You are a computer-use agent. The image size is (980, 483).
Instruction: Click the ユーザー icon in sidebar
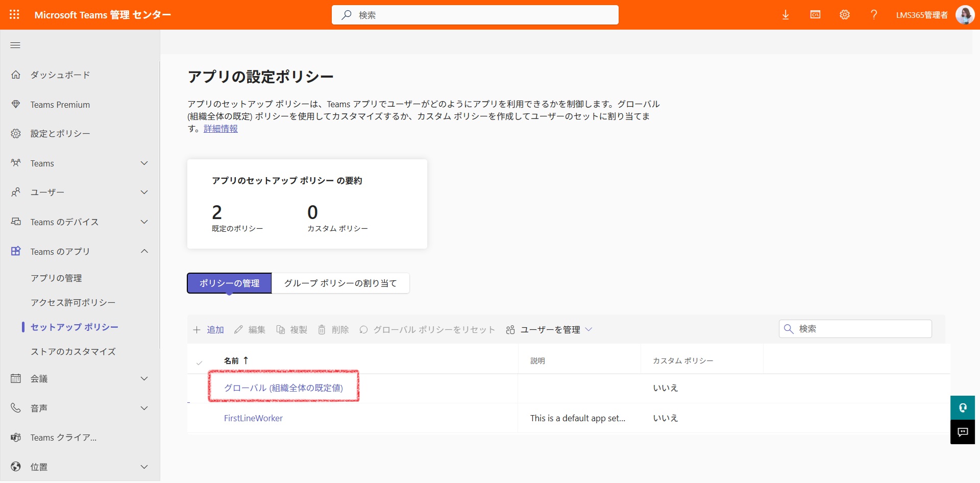click(x=16, y=192)
